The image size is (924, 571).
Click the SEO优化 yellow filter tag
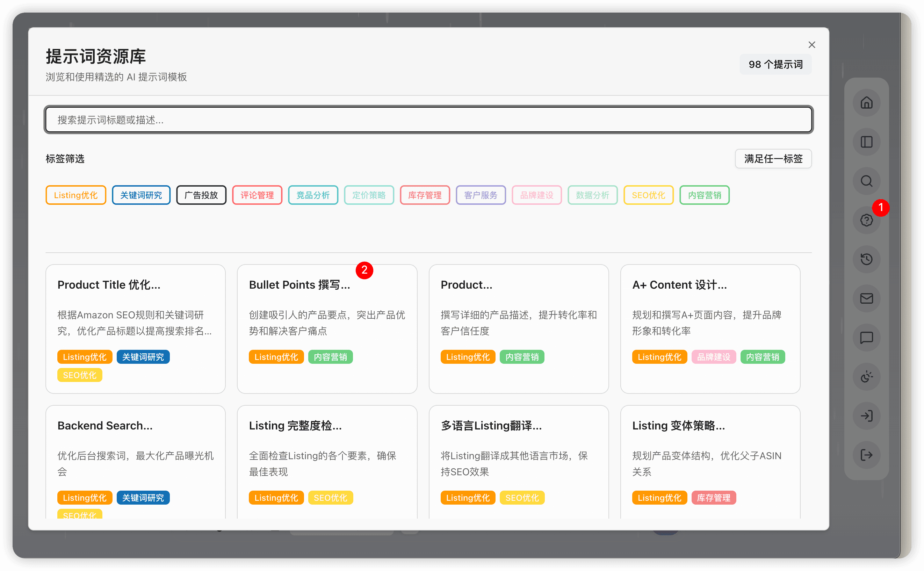click(x=648, y=195)
